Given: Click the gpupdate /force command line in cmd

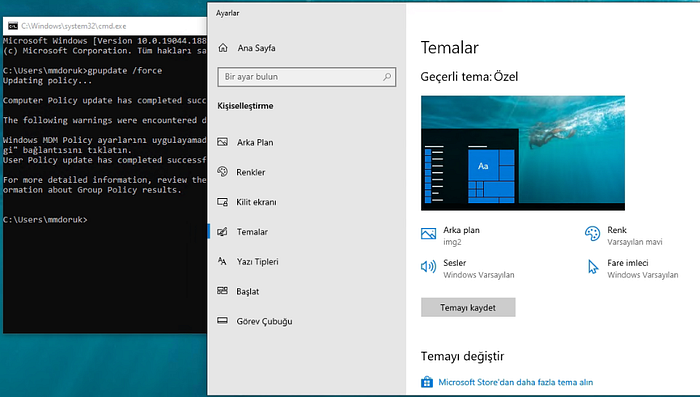Looking at the screenshot, I should 83,71.
